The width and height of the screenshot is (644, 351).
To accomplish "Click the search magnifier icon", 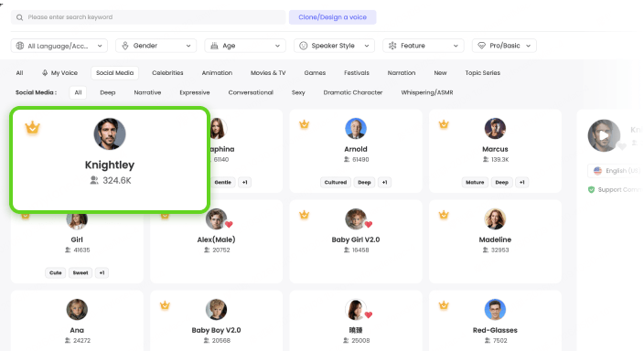I will click(x=19, y=17).
